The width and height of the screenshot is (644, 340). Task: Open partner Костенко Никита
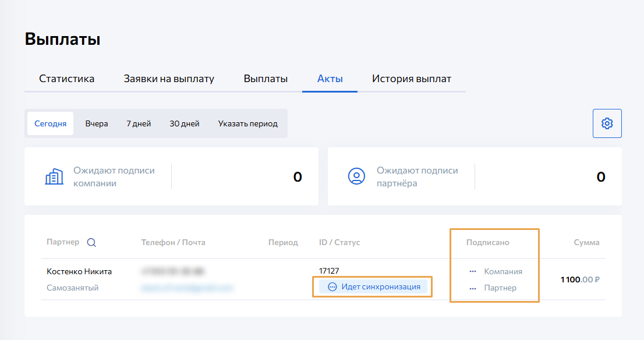(x=79, y=271)
